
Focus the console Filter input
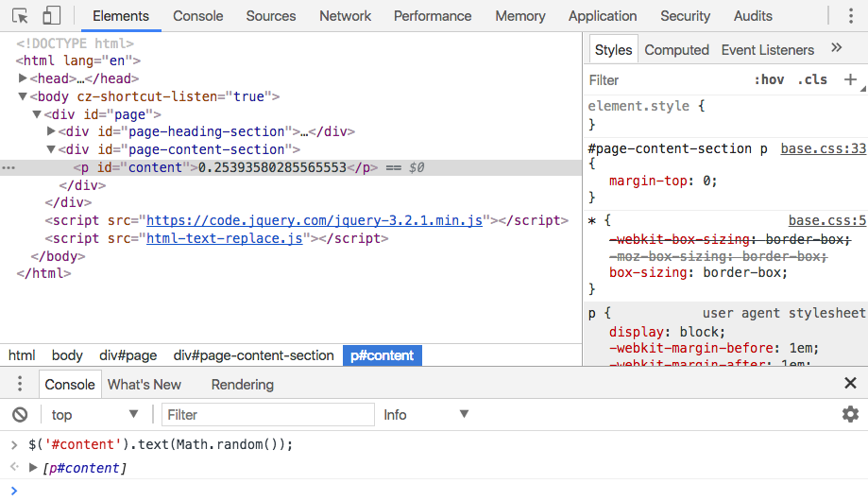[268, 415]
